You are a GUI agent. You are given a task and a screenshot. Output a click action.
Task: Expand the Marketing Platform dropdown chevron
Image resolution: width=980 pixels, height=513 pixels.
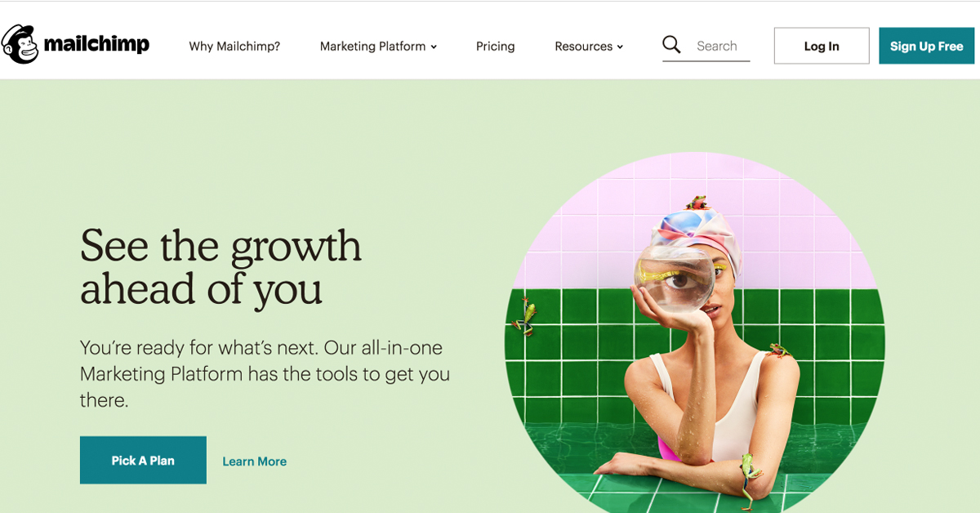point(434,47)
